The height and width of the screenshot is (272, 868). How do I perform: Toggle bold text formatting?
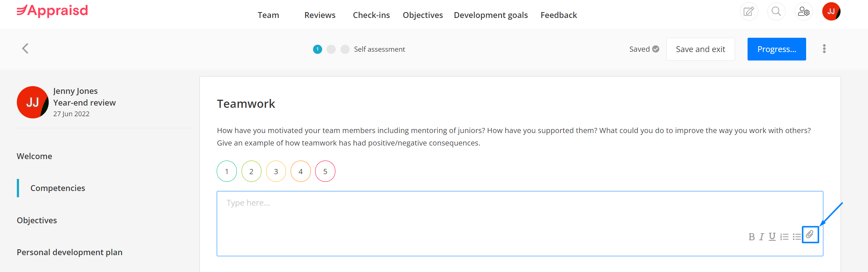point(752,237)
